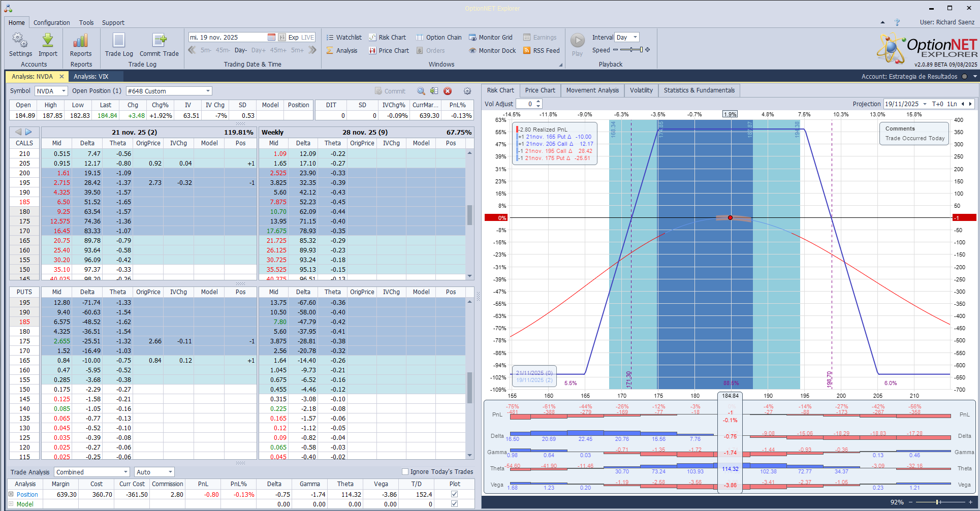Click the Play playback button
Screen dimensions: 980x511
[x=577, y=45]
